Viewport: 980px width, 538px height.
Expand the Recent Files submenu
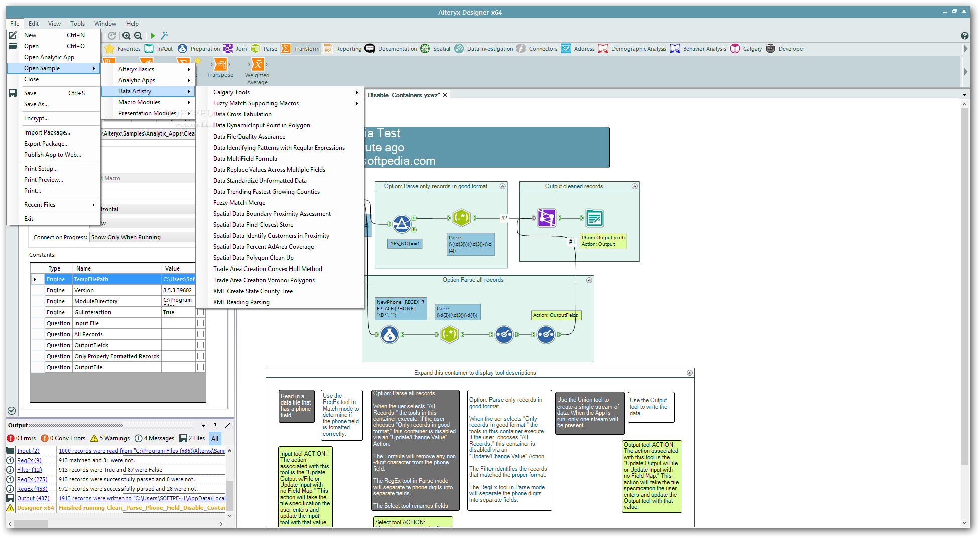point(54,205)
